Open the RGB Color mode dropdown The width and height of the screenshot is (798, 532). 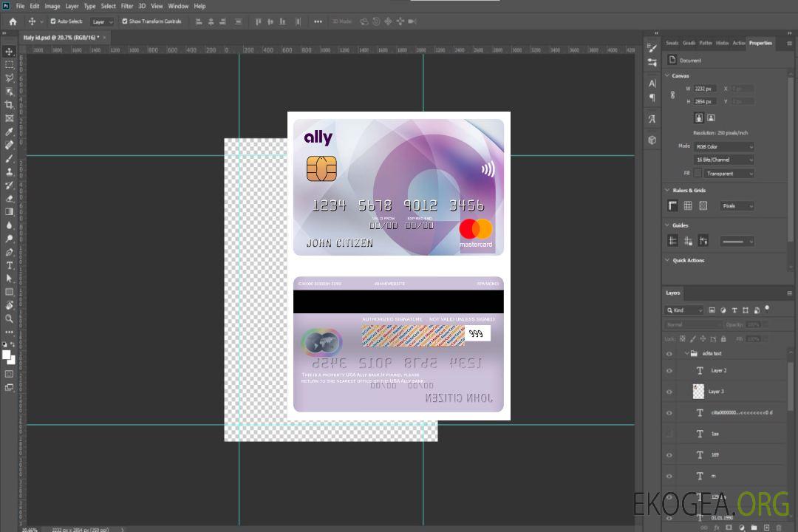click(x=723, y=146)
